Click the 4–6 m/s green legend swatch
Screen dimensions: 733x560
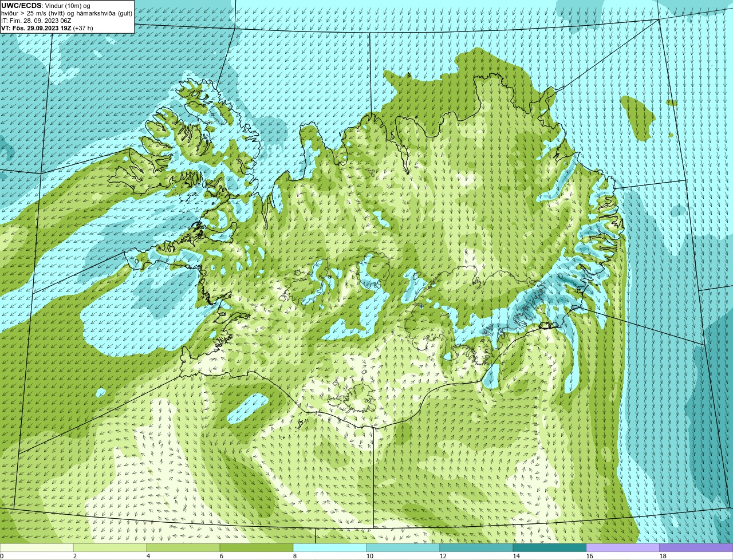point(183,548)
